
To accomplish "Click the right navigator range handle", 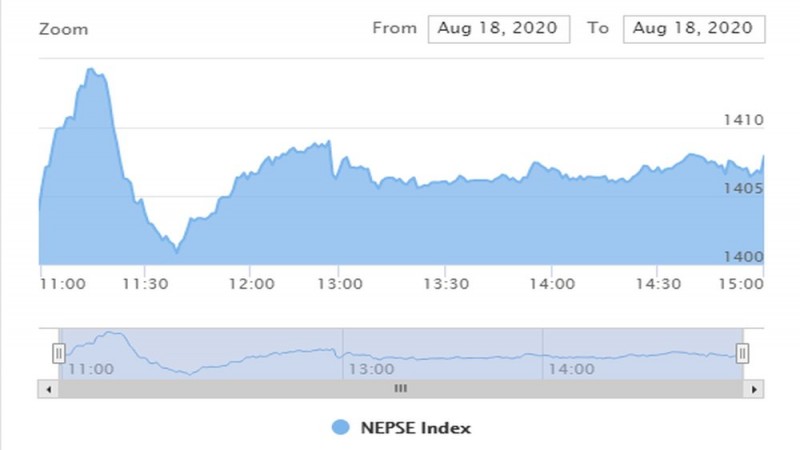I will [742, 352].
